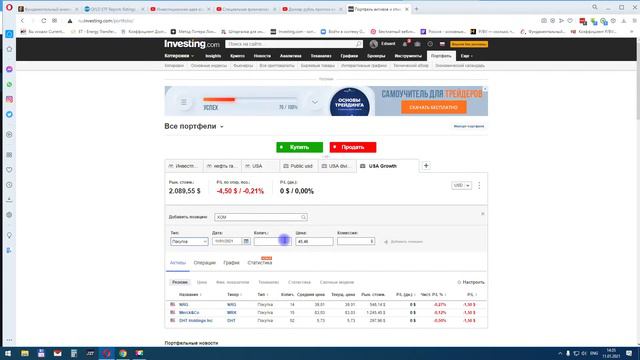Open the date picker calendar icon
The width and height of the screenshot is (640, 360).
coord(246,241)
